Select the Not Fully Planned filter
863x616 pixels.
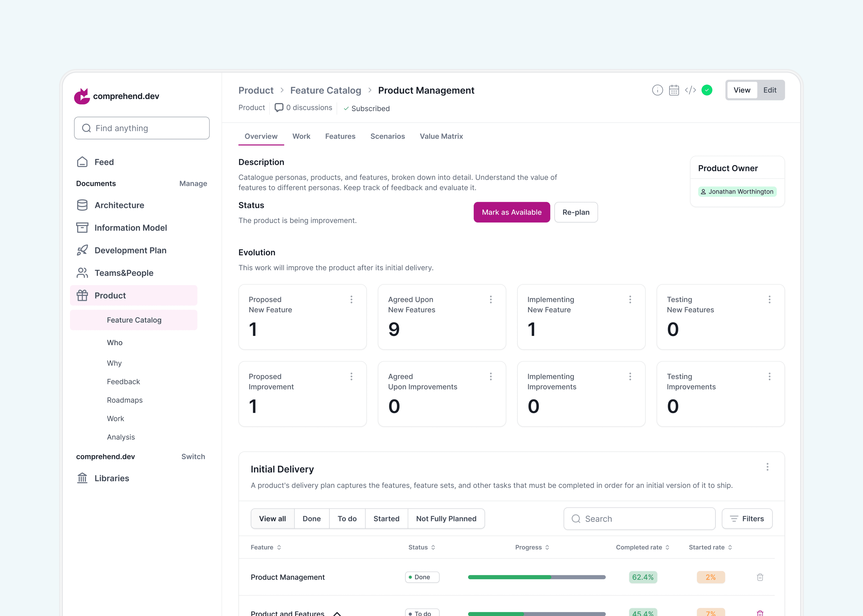(x=446, y=518)
